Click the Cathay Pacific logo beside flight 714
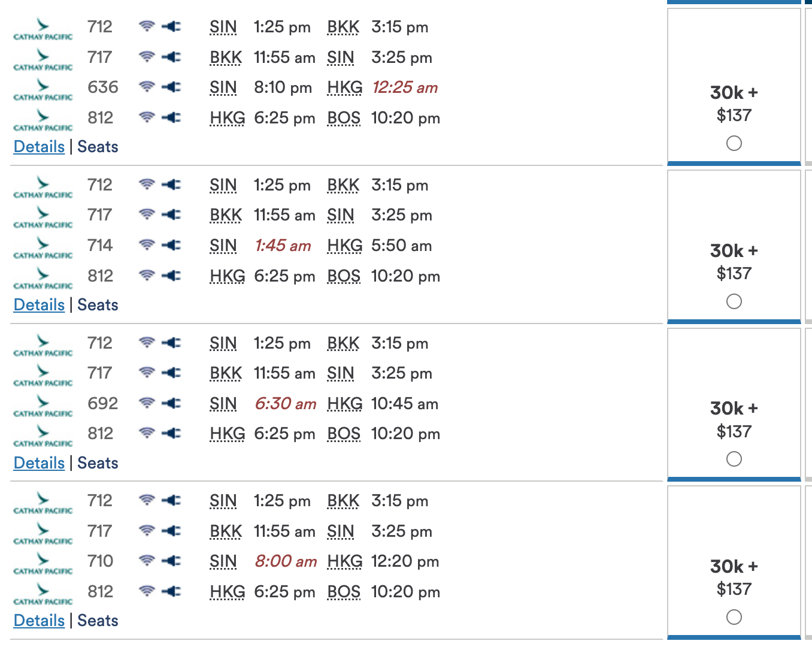The width and height of the screenshot is (812, 653). pos(43,247)
